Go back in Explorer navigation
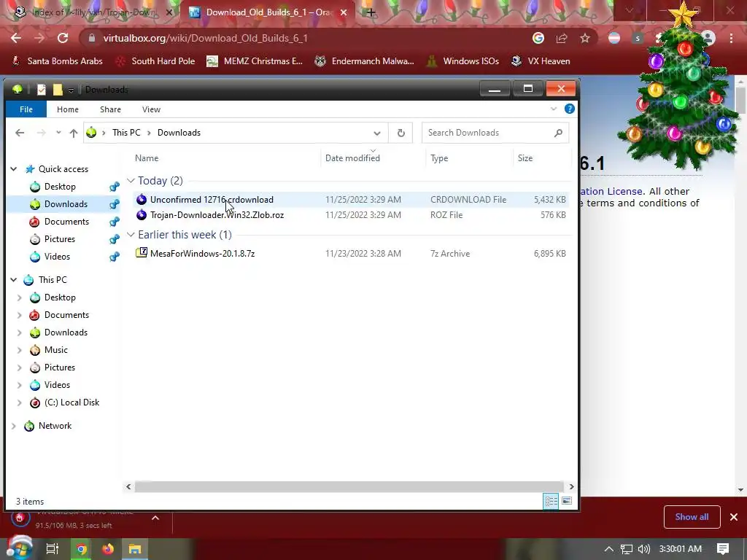The image size is (747, 560). (20, 133)
